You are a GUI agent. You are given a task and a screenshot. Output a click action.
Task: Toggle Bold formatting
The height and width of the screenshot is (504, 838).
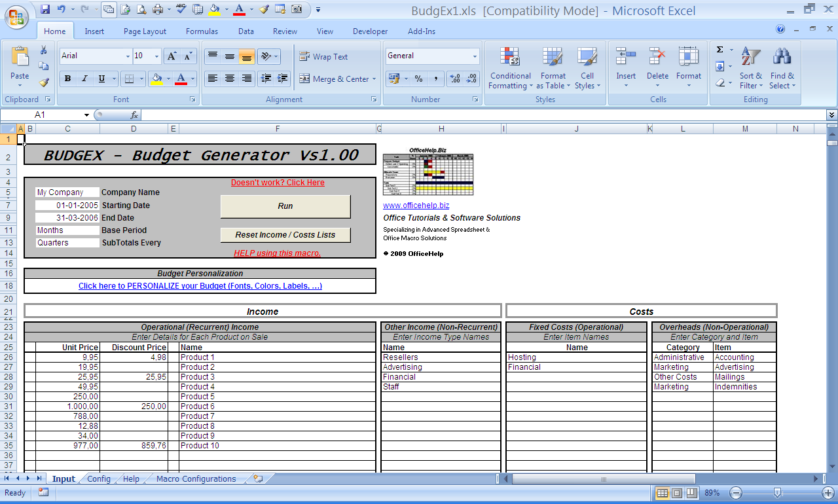[x=67, y=79]
